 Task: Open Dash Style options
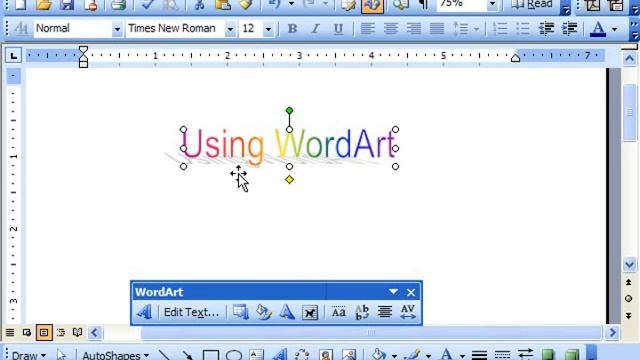click(x=502, y=355)
